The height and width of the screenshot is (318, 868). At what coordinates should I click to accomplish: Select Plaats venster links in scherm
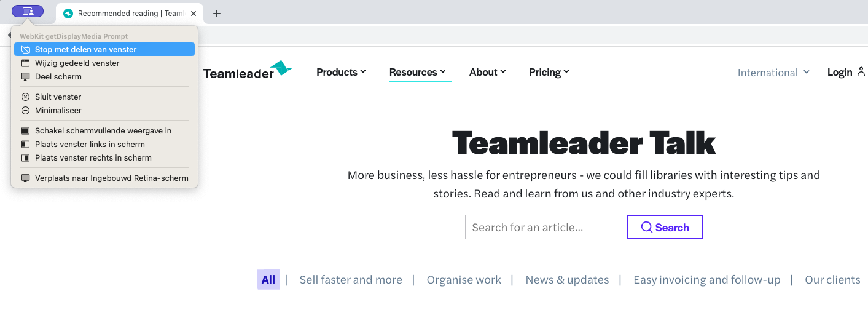coord(104,144)
